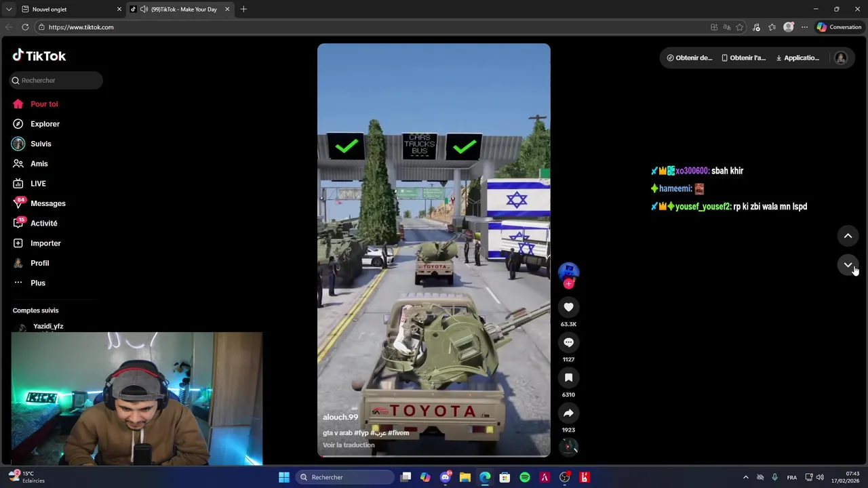
Task: Open the creator's avatar on the video
Action: [x=568, y=272]
